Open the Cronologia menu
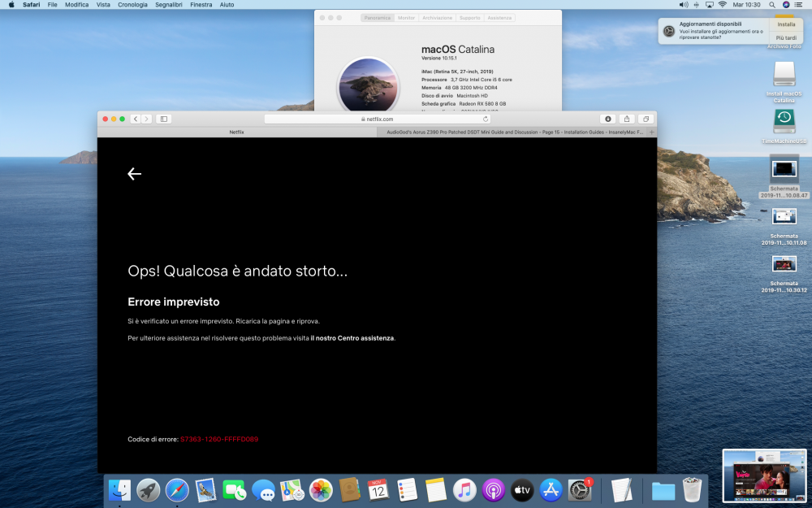Viewport: 812px width, 508px height. [132, 5]
